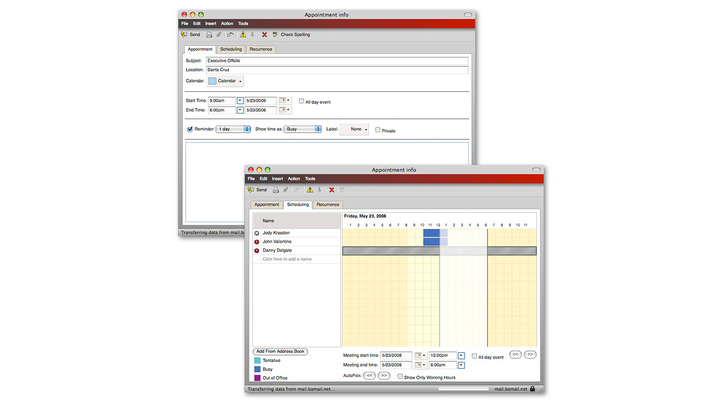720x405 pixels.
Task: Open the Action menu in back window
Action: [226, 23]
